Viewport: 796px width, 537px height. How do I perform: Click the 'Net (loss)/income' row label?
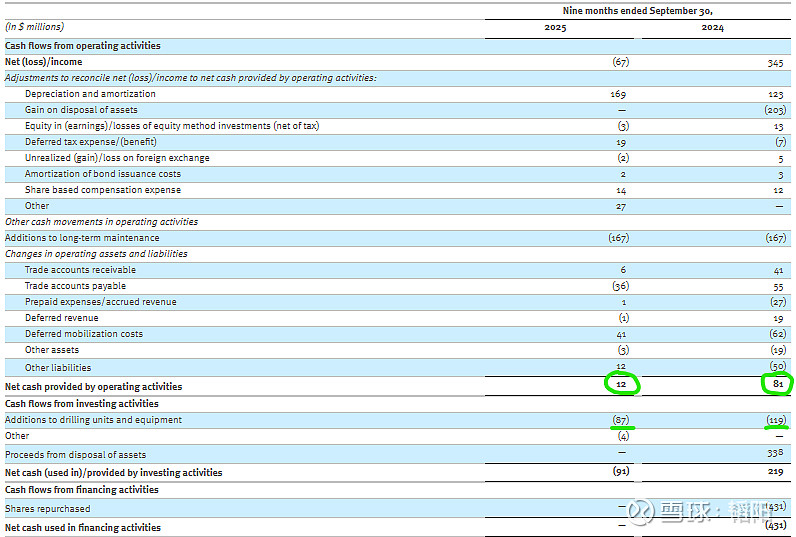[x=44, y=62]
